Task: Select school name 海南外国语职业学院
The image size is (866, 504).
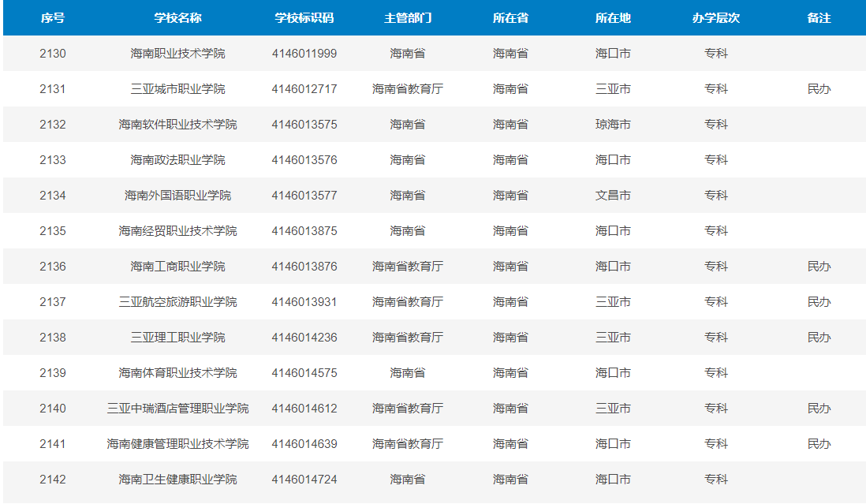Action: (177, 196)
